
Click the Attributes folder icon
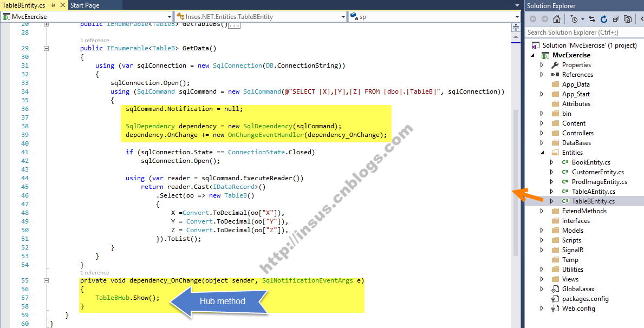point(555,104)
